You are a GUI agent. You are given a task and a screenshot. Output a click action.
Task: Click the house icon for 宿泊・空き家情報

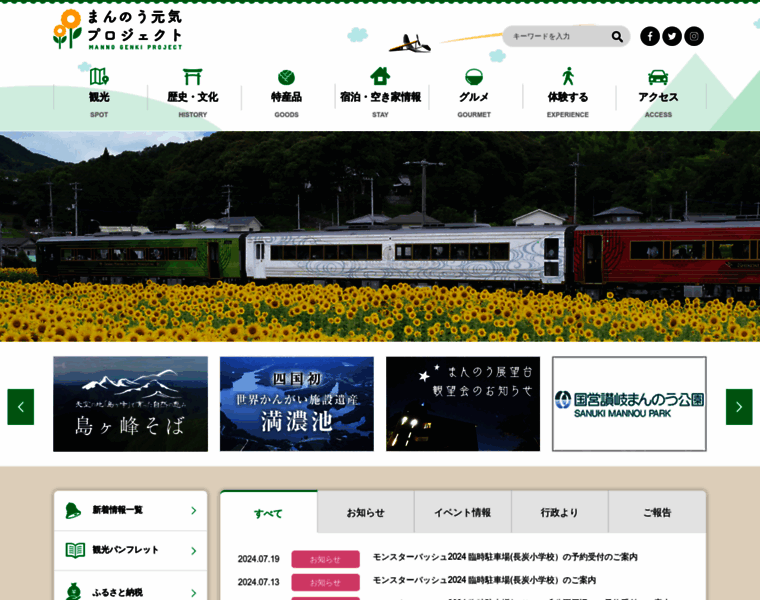pos(380,76)
